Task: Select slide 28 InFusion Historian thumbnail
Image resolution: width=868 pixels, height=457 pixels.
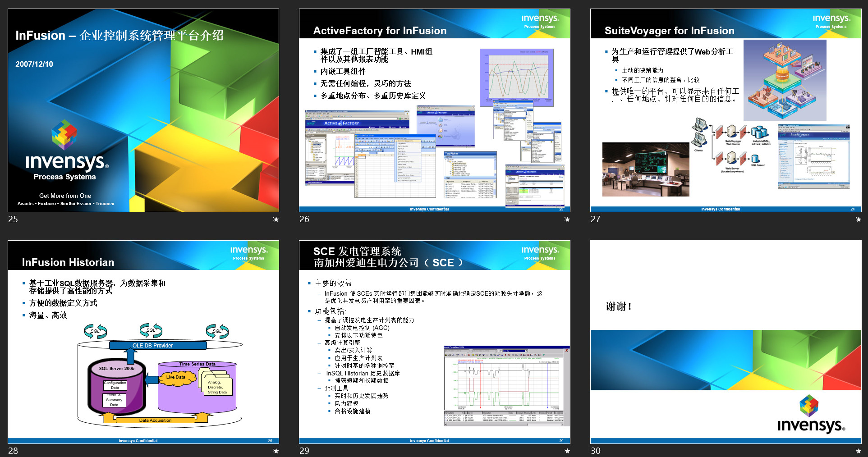Action: (x=143, y=342)
